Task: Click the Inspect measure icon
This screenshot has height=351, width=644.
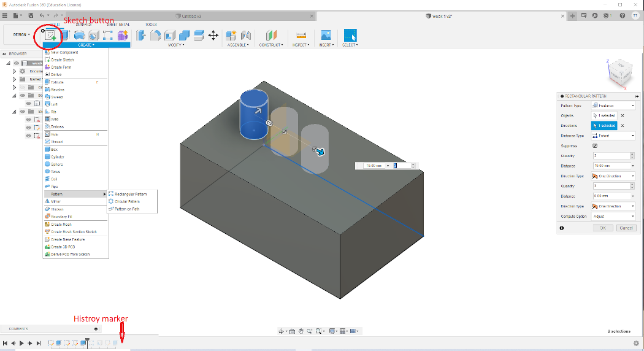Action: coord(301,36)
